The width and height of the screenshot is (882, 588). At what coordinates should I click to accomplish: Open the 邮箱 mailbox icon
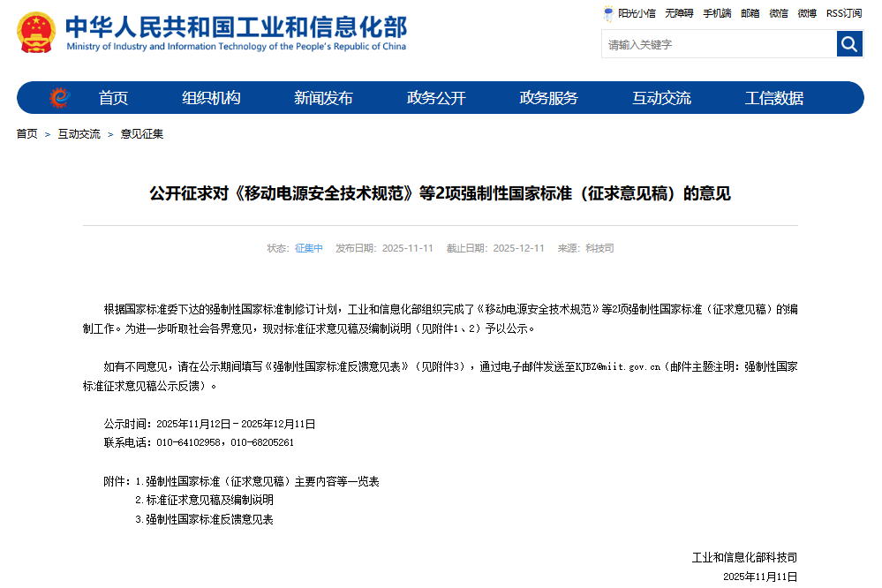coord(749,13)
